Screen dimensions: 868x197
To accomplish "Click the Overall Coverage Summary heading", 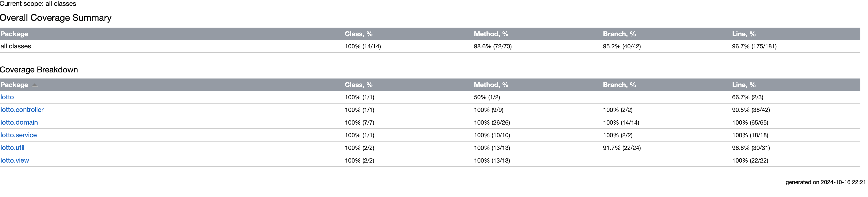I will 56,18.
